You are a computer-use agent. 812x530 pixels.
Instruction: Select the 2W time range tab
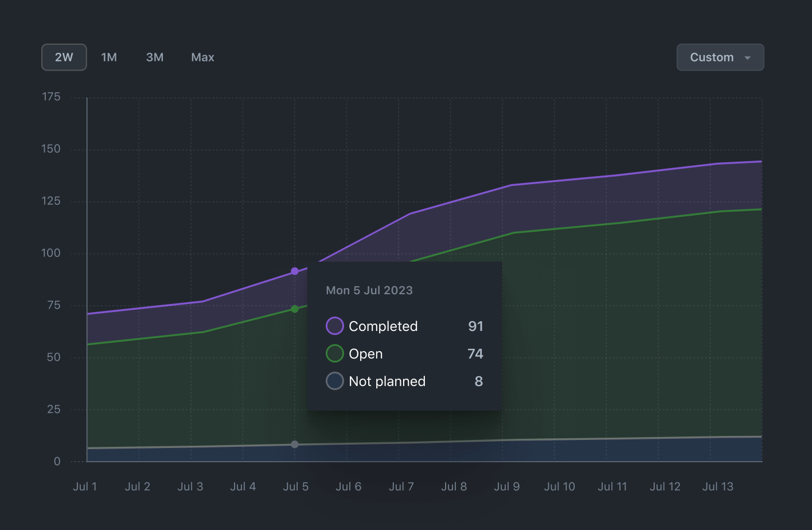(64, 57)
